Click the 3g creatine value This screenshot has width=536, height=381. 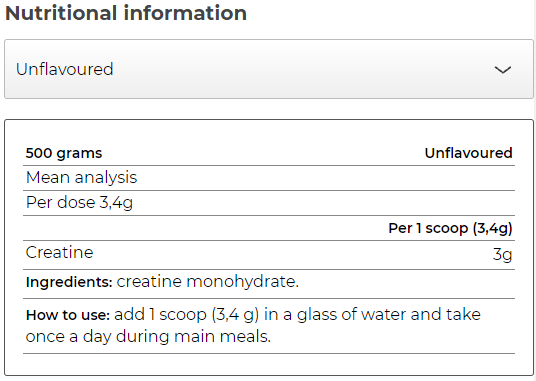502,255
